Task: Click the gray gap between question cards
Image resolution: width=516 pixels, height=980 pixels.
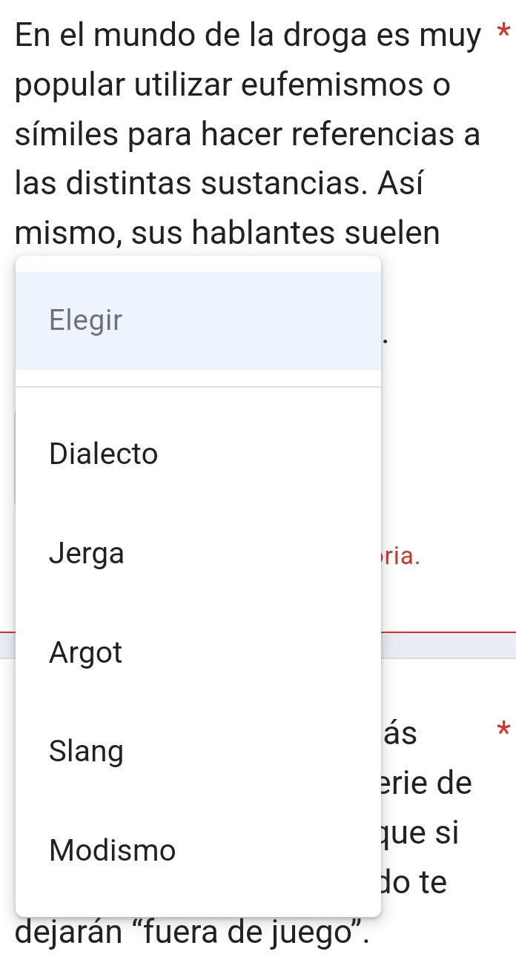Action: pos(449,645)
